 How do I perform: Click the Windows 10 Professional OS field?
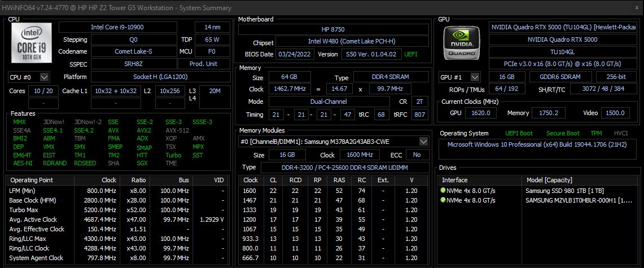point(538,149)
